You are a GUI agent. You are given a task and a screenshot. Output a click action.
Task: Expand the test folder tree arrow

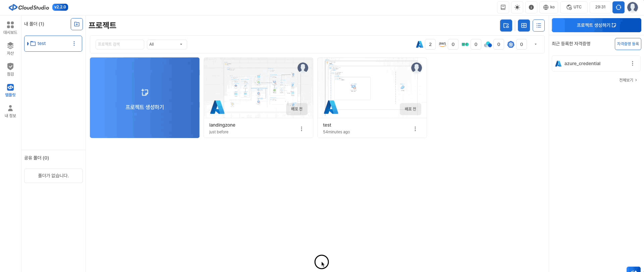pos(28,44)
